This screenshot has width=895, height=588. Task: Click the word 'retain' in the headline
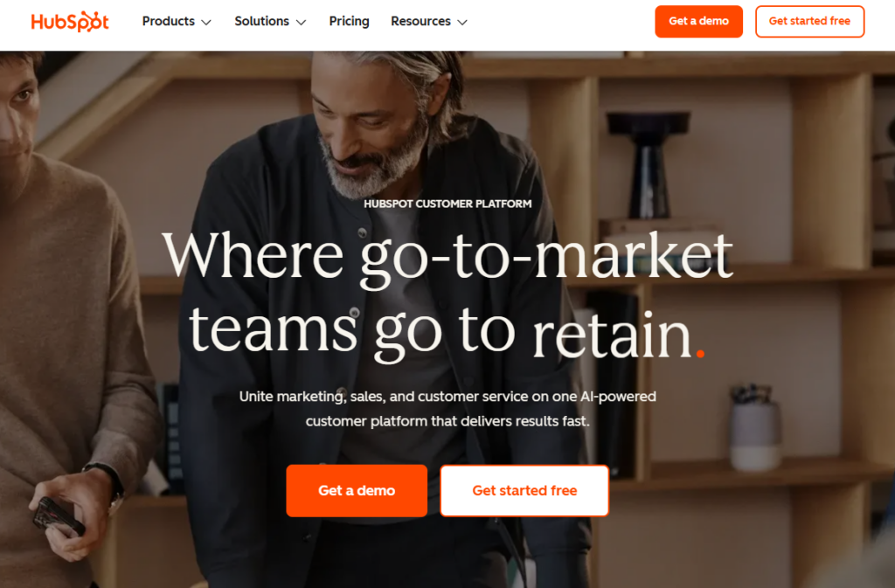click(x=612, y=334)
